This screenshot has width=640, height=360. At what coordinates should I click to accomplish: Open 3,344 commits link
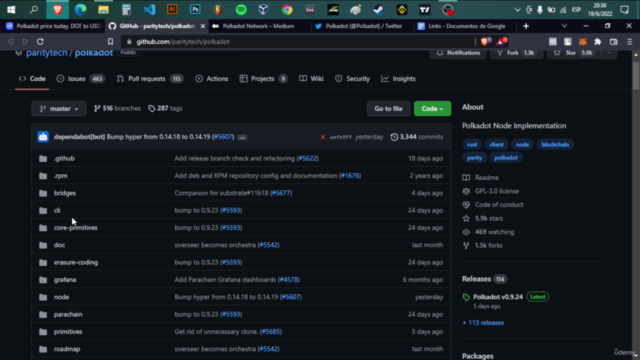(417, 137)
